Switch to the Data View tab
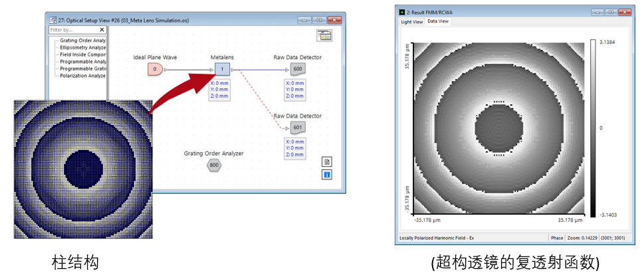 (438, 21)
